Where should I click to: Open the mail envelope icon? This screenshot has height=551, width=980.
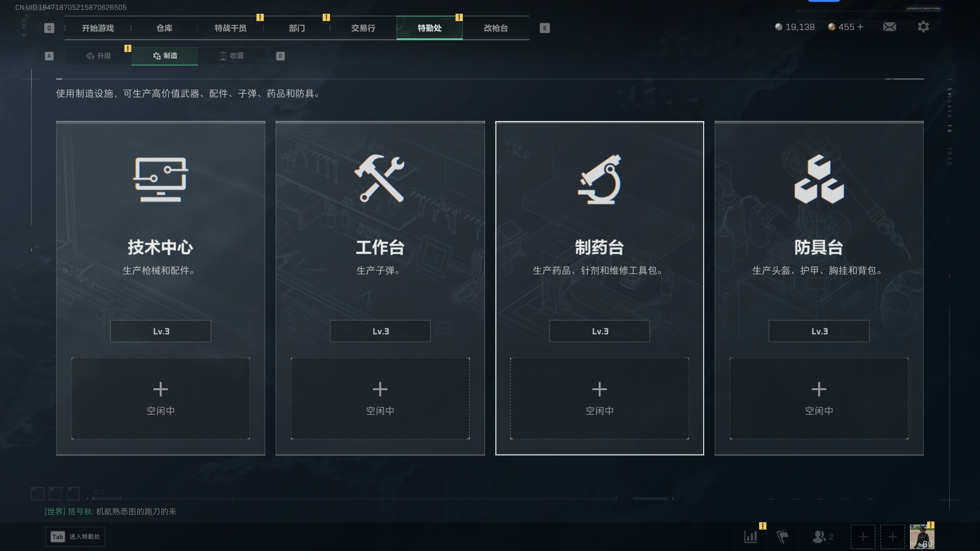pos(889,27)
